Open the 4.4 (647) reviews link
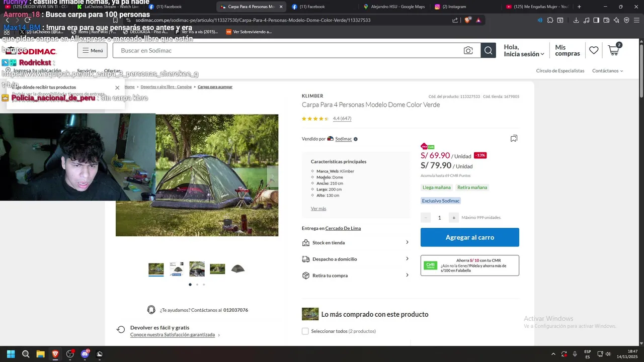The image size is (644, 362). coord(342,119)
